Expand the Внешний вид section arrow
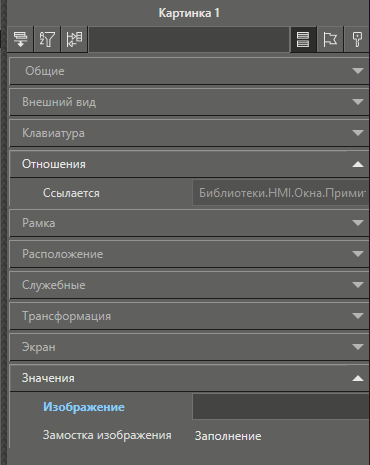 pyautogui.click(x=358, y=102)
